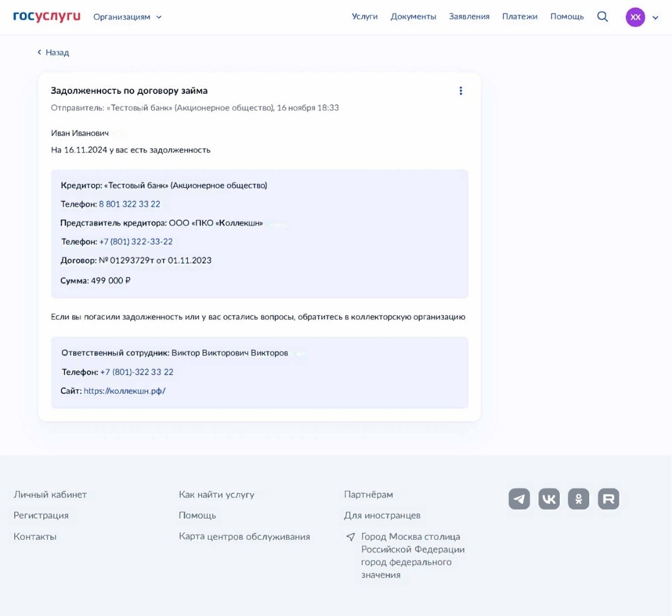
Task: Click the Договор № 01293729т line
Action: click(136, 260)
